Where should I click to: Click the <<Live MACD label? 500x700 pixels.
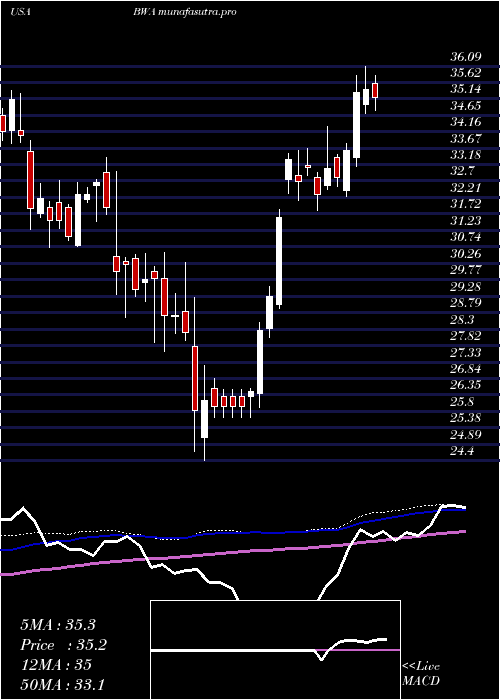point(421,673)
